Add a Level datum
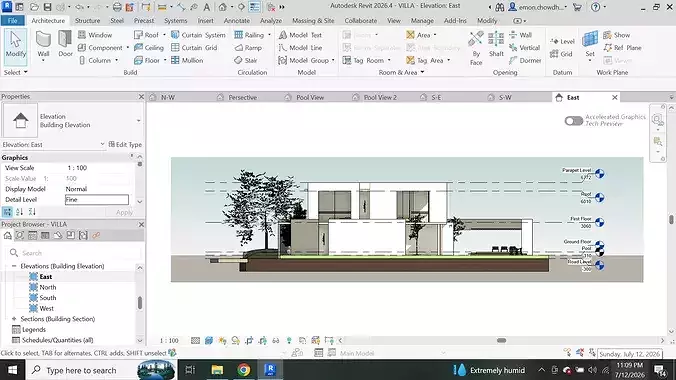Screen dimensions: 676x380 562,41
